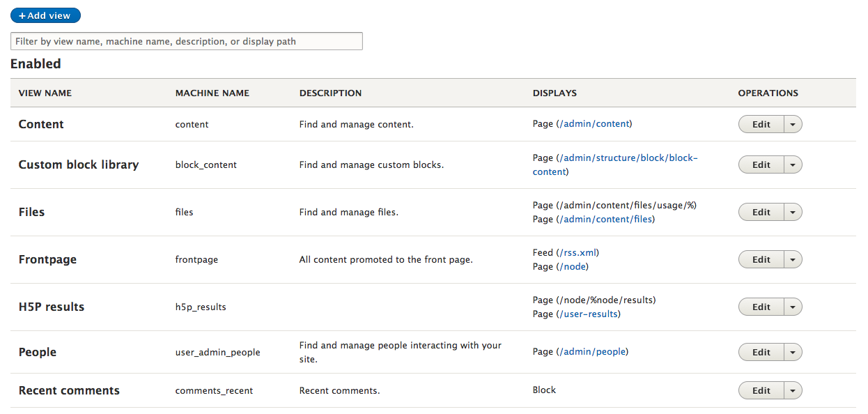This screenshot has height=414, width=868.
Task: Open the Edit dropdown for the Files view
Action: pos(794,211)
